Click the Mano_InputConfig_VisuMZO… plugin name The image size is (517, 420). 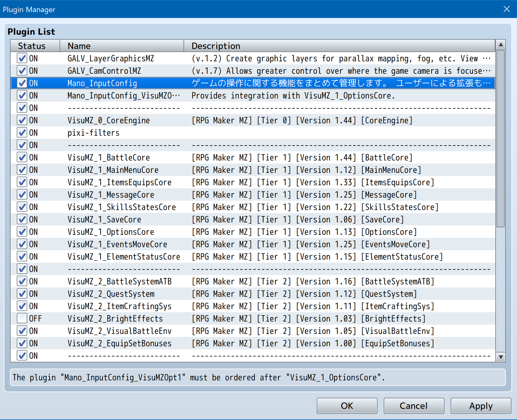click(x=124, y=95)
